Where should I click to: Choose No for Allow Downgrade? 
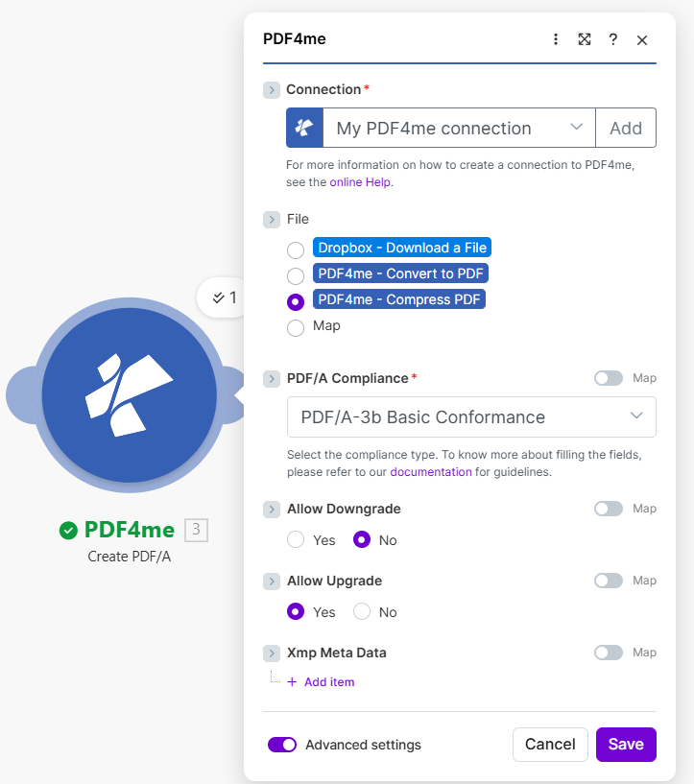coord(362,539)
